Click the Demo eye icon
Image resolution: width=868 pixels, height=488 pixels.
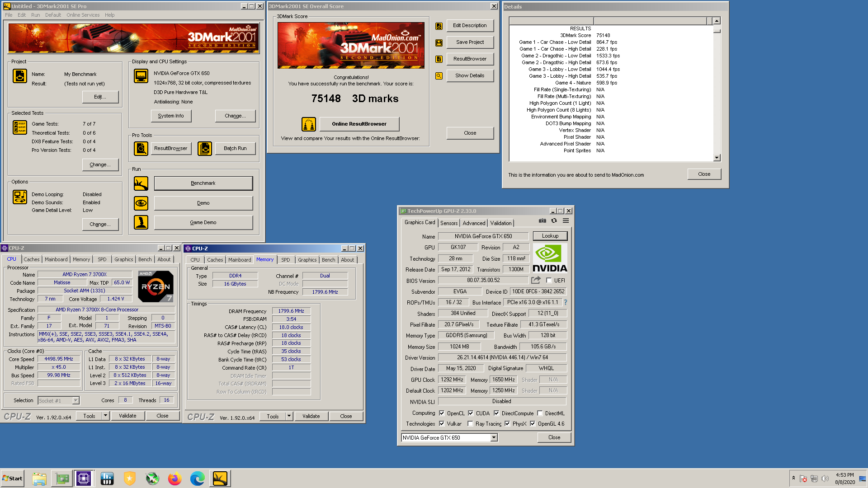[x=141, y=203]
